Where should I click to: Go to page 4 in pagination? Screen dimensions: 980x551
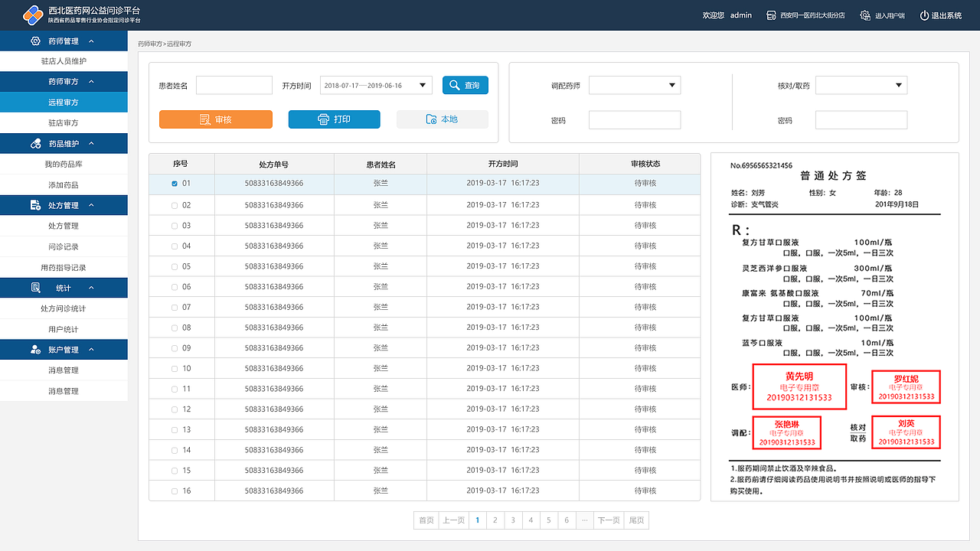pyautogui.click(x=531, y=520)
